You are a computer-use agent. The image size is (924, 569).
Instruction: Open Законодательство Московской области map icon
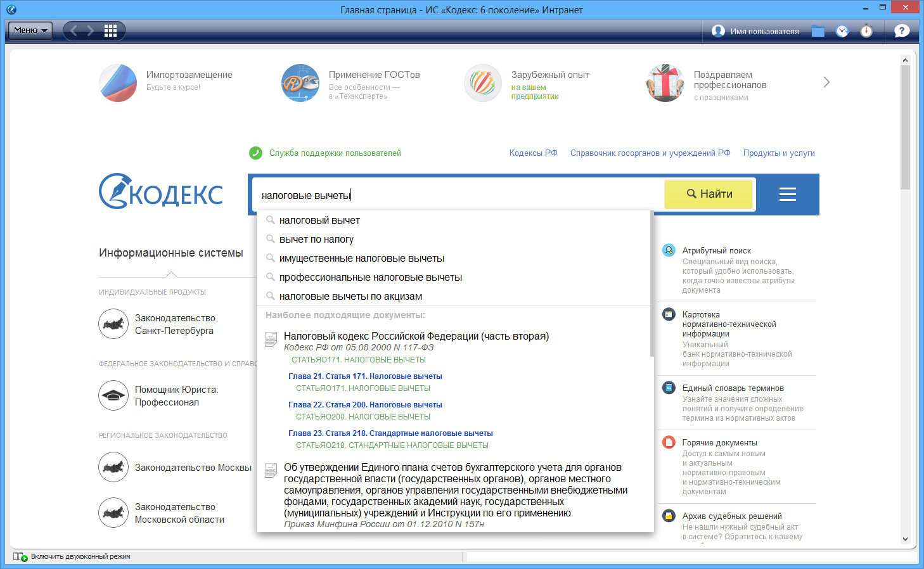113,513
